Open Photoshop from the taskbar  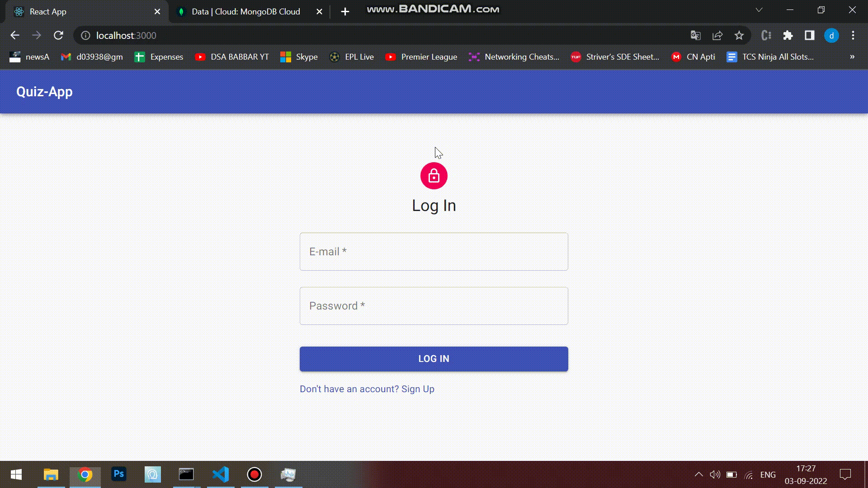[x=118, y=474]
